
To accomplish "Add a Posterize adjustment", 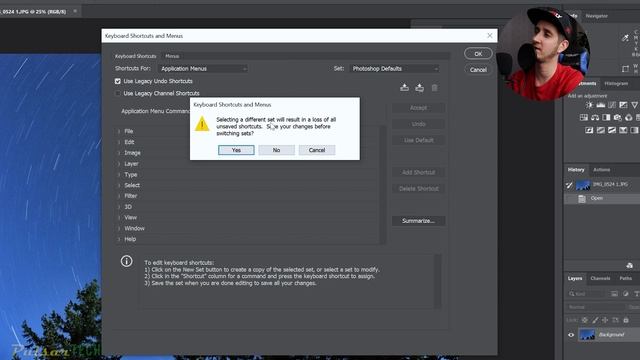I will pos(601,130).
